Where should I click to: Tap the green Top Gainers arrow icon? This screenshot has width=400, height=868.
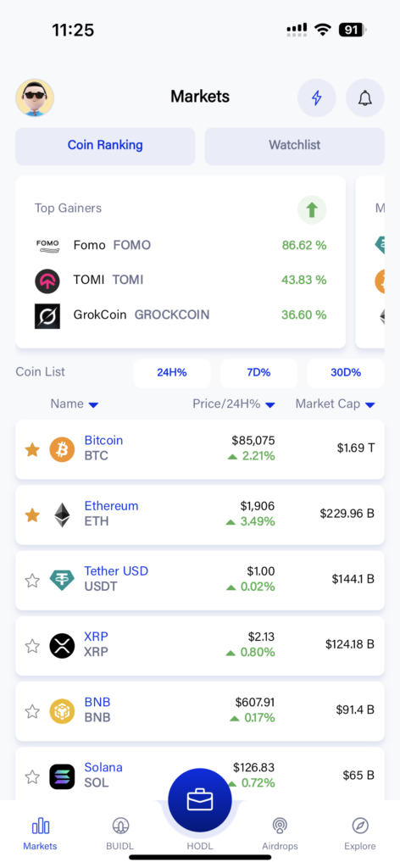tap(312, 210)
